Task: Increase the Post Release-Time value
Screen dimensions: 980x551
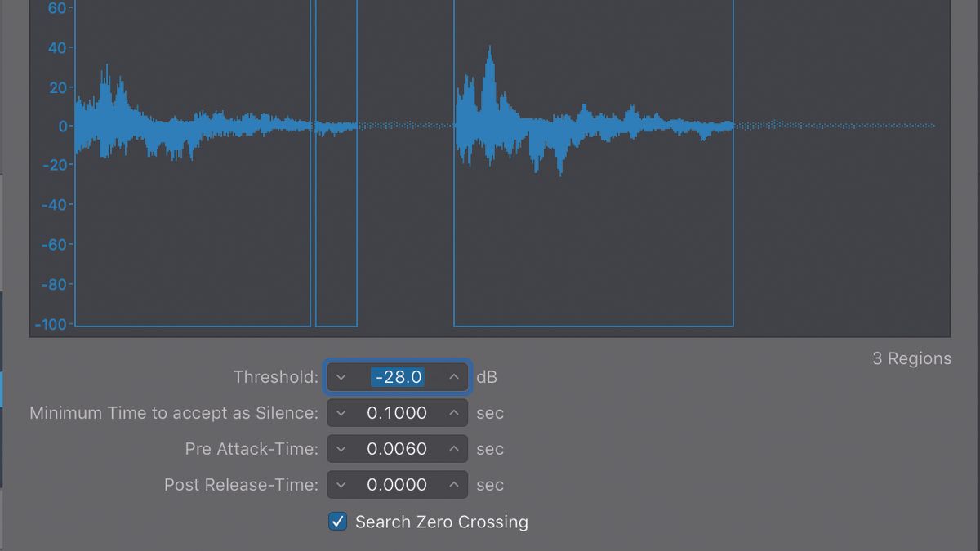Action: (453, 485)
